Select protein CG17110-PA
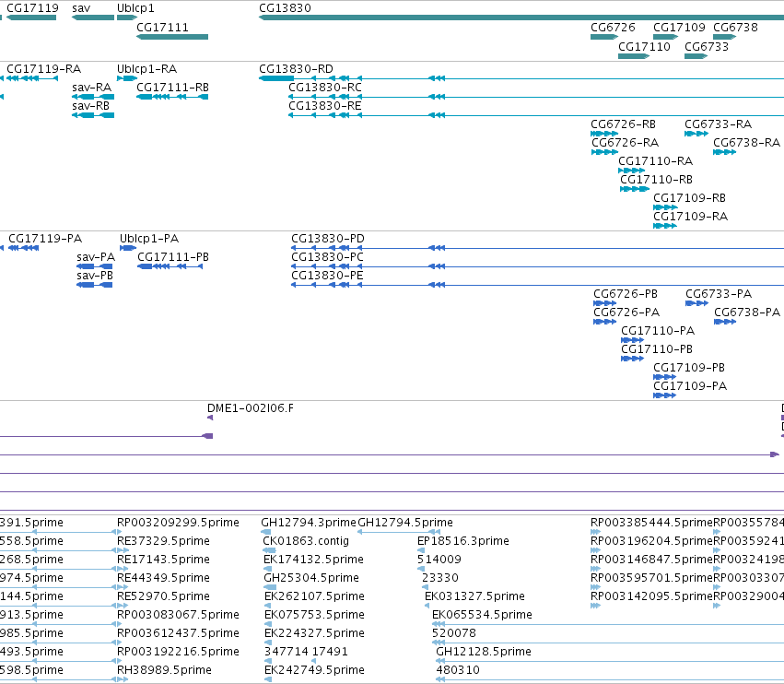The height and width of the screenshot is (684, 784). 658,331
